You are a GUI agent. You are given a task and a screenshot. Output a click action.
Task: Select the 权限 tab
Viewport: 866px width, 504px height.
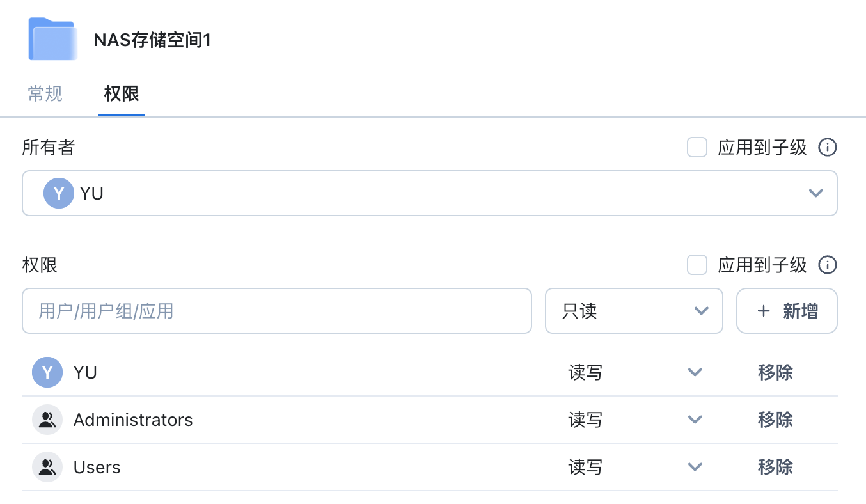pyautogui.click(x=122, y=94)
